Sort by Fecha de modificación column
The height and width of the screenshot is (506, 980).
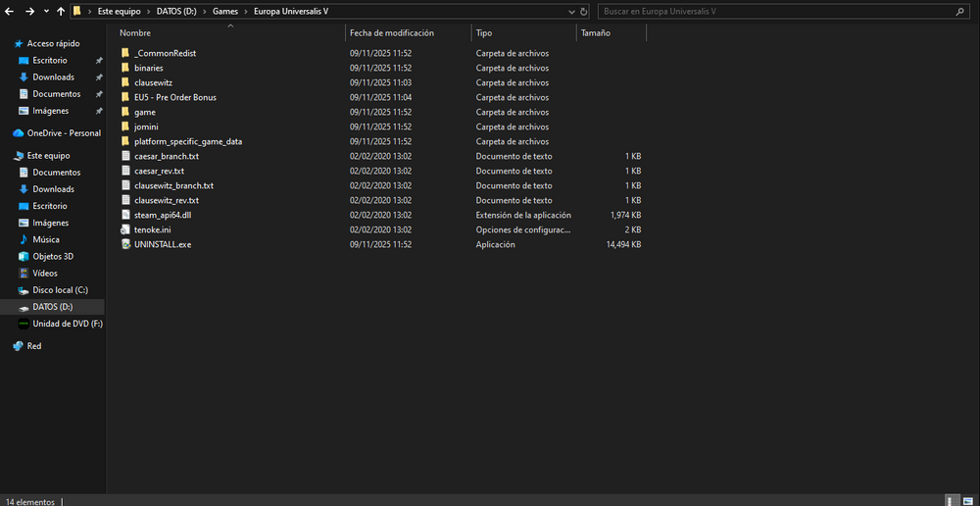pyautogui.click(x=393, y=32)
